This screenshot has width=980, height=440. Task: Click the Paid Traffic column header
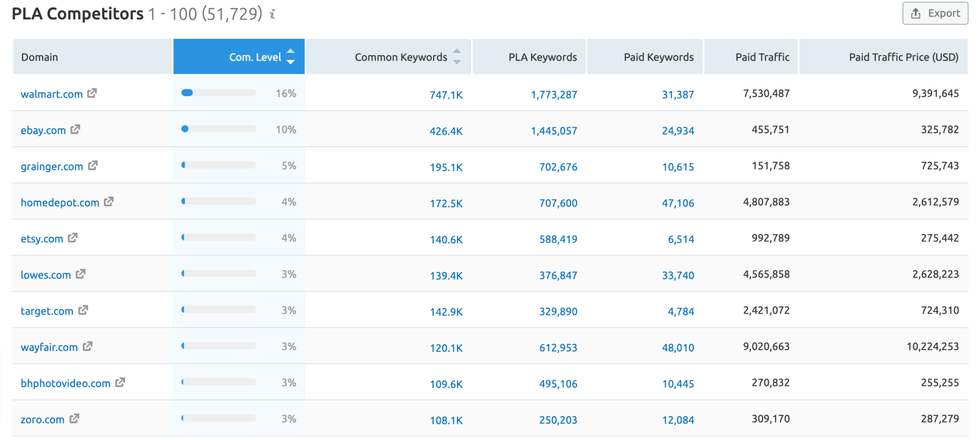[751, 56]
